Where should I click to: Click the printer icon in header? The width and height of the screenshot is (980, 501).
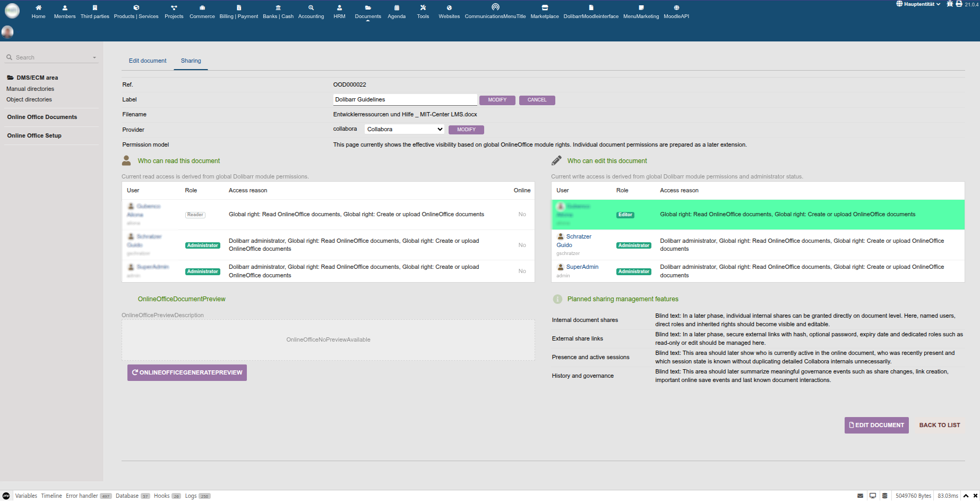[x=959, y=4]
